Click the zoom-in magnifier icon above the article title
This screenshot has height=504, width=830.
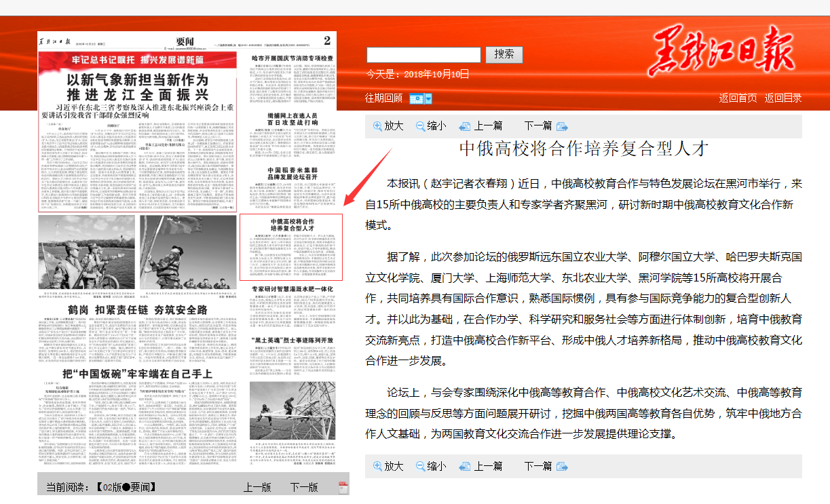click(x=378, y=126)
